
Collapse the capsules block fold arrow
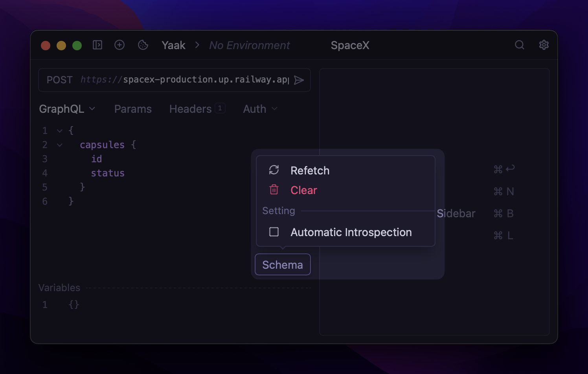(60, 145)
